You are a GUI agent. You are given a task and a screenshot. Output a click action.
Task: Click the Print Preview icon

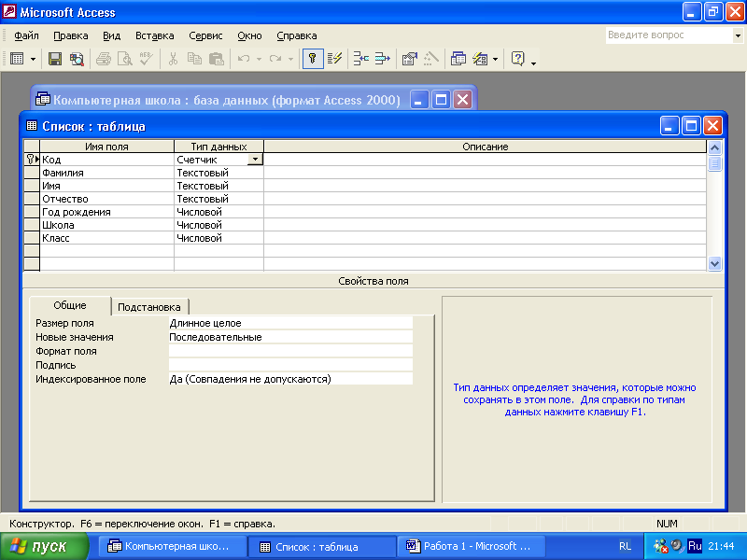point(125,59)
